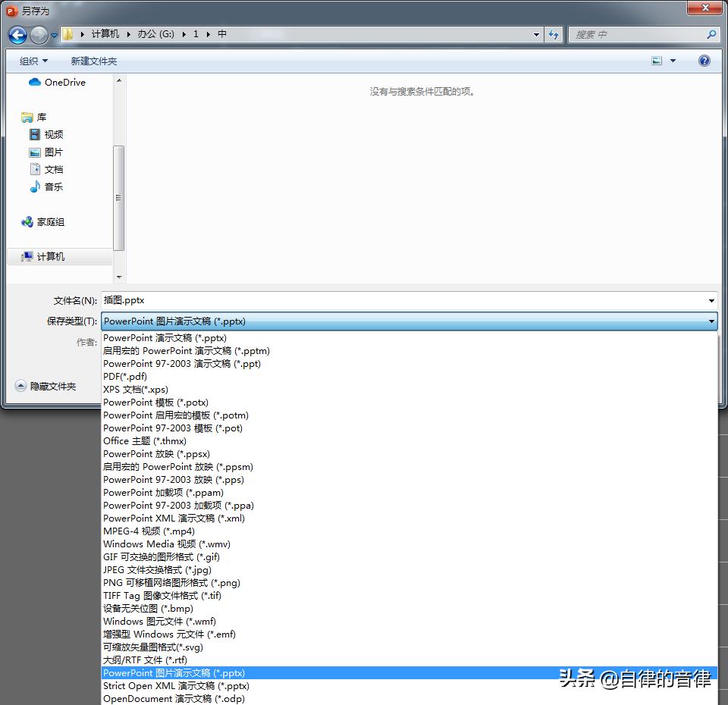
Task: Choose Strict Open XML 演示文稿 (*.pptx)
Action: [x=409, y=686]
